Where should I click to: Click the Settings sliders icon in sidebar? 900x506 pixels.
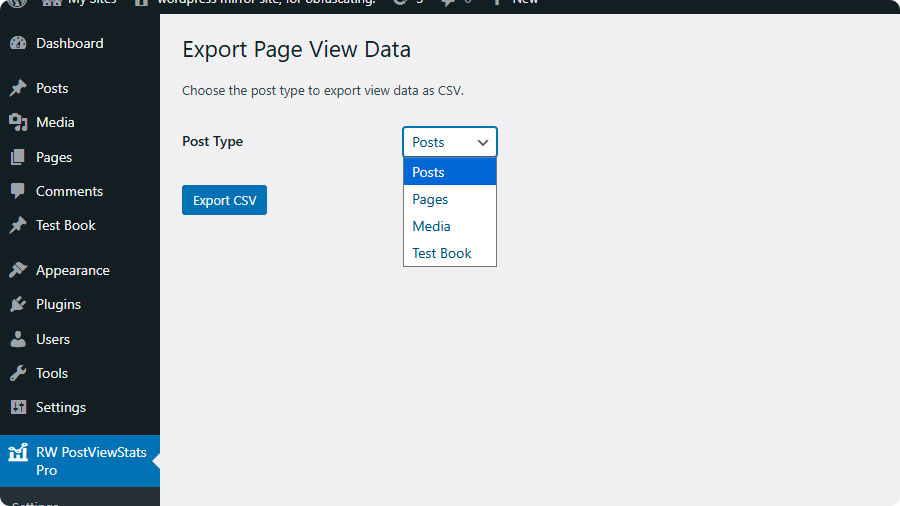click(x=18, y=407)
